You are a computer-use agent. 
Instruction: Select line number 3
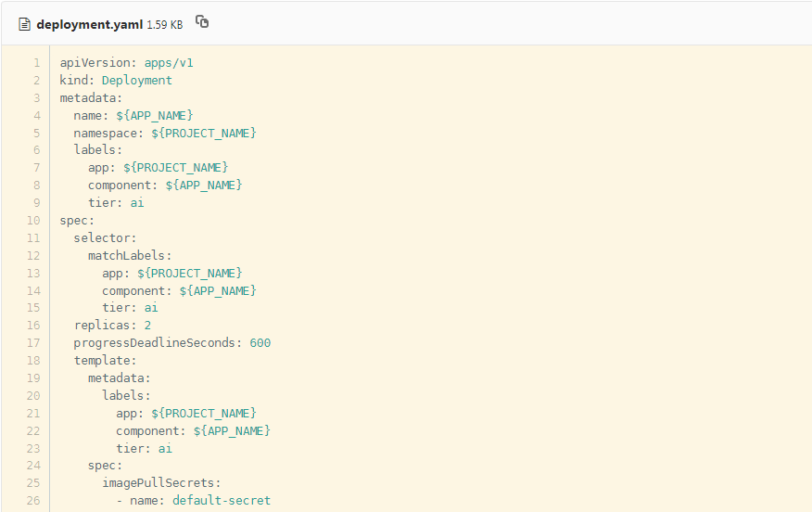click(x=37, y=98)
